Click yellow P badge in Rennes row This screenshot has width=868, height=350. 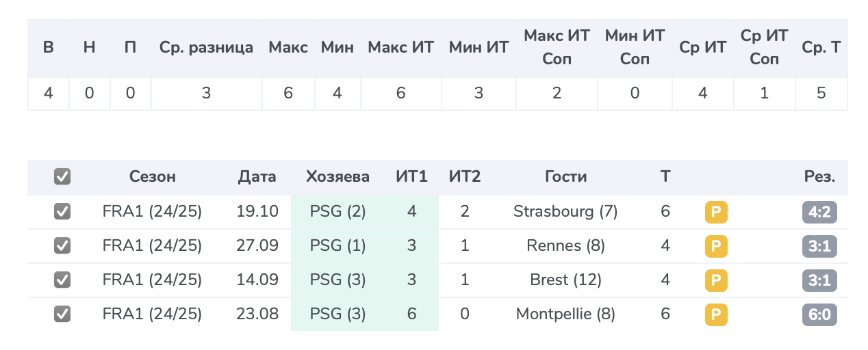(716, 246)
